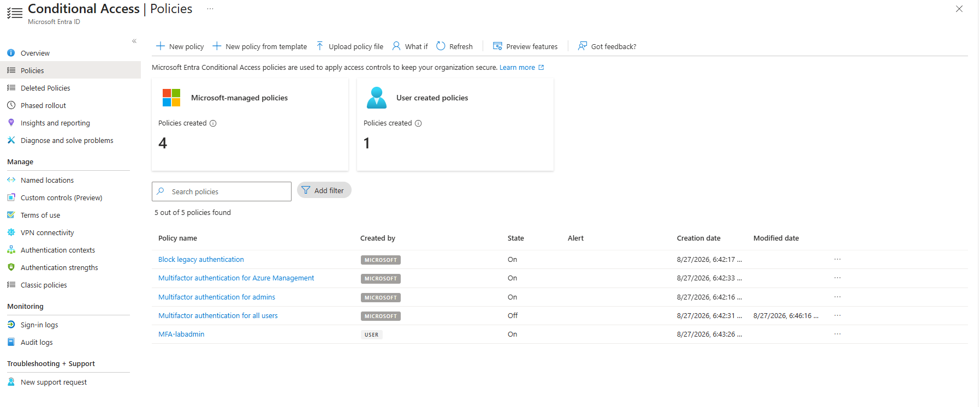Click the Off state of Multifactor authentication for all users
Screen dimensions: 980x407
coord(513,316)
